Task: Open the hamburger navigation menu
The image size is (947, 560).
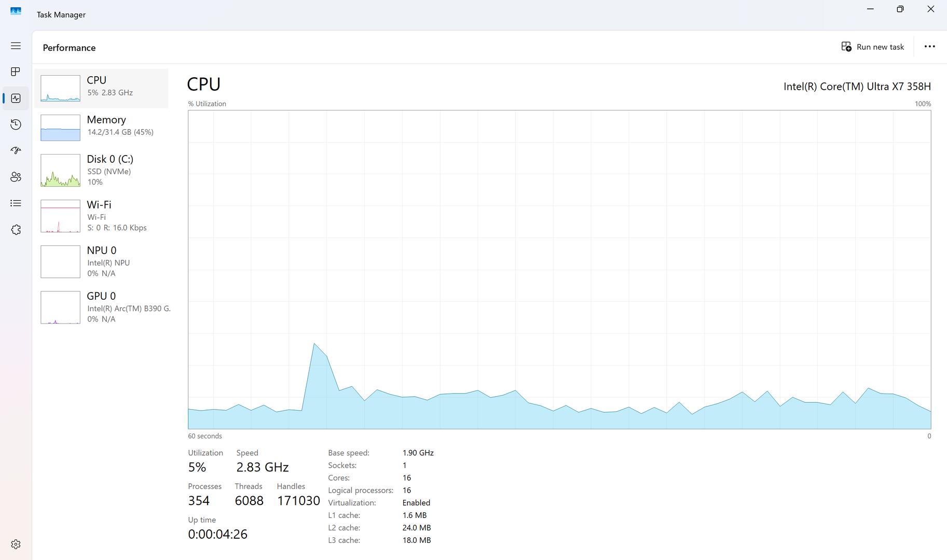Action: 16,46
